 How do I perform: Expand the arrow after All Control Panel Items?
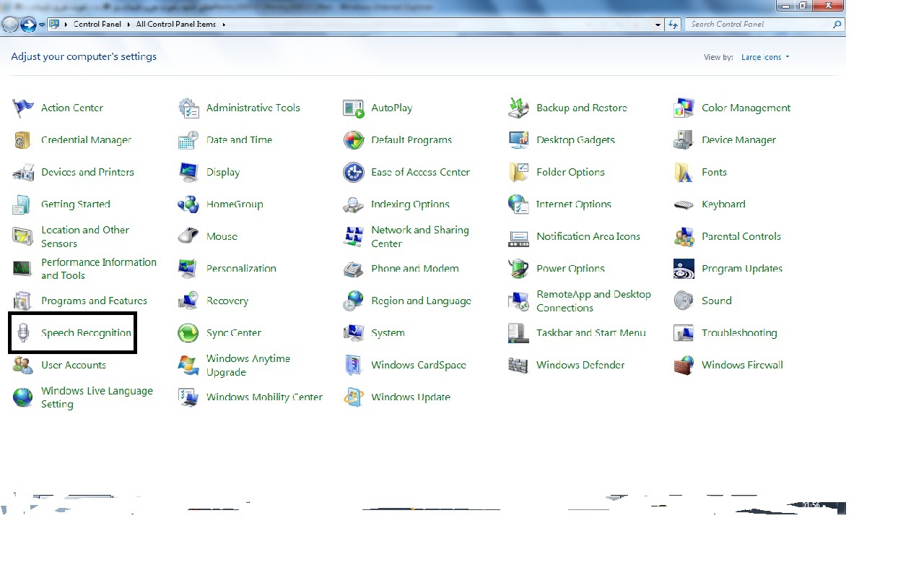click(224, 25)
